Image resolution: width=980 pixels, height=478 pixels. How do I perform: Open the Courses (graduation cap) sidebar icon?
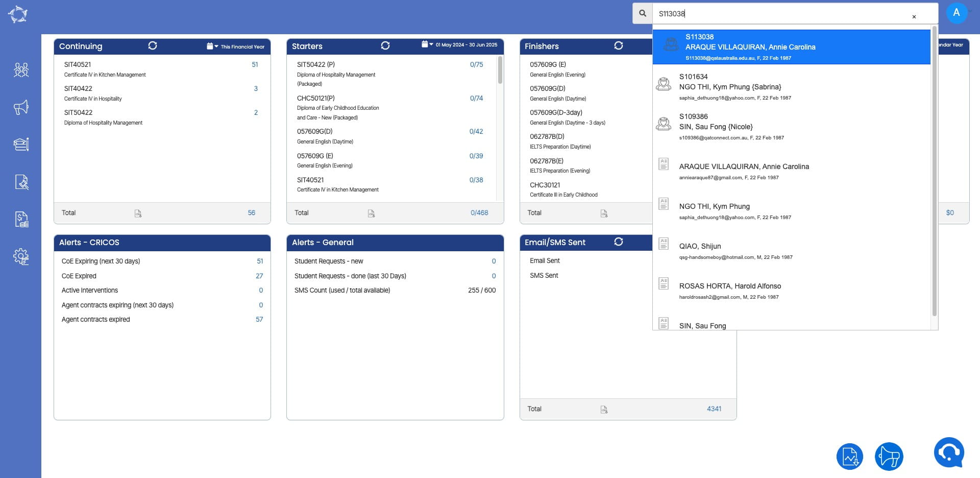coord(20,145)
